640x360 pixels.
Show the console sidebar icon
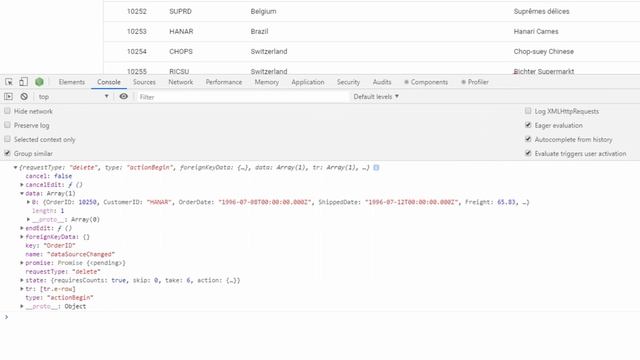point(9,97)
